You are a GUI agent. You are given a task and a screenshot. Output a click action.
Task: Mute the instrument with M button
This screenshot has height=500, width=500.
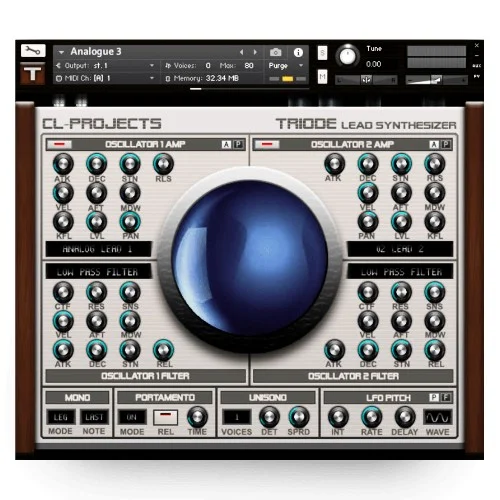click(322, 77)
